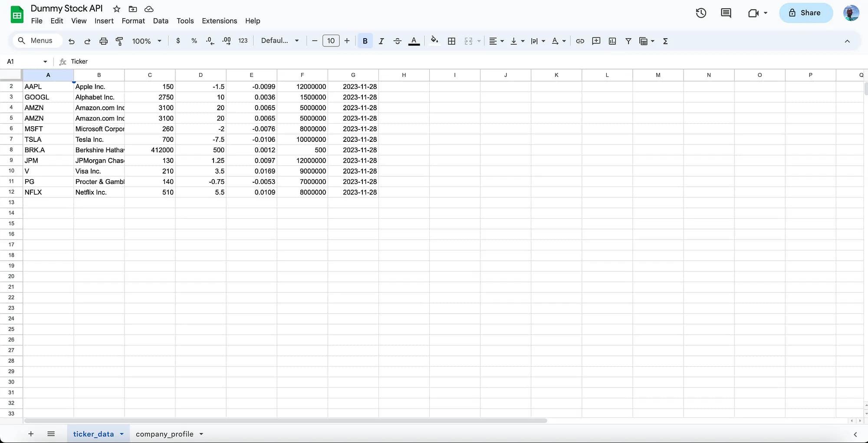This screenshot has height=443, width=868.
Task: Open the Tools menu
Action: (x=185, y=21)
